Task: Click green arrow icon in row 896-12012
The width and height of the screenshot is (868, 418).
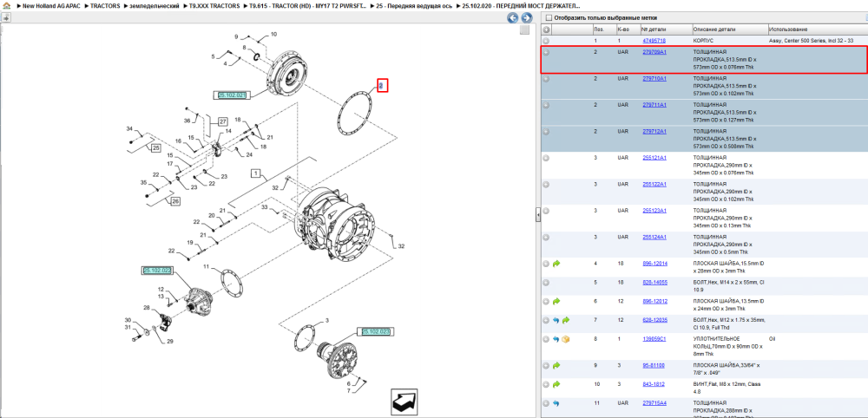Action: tap(556, 301)
